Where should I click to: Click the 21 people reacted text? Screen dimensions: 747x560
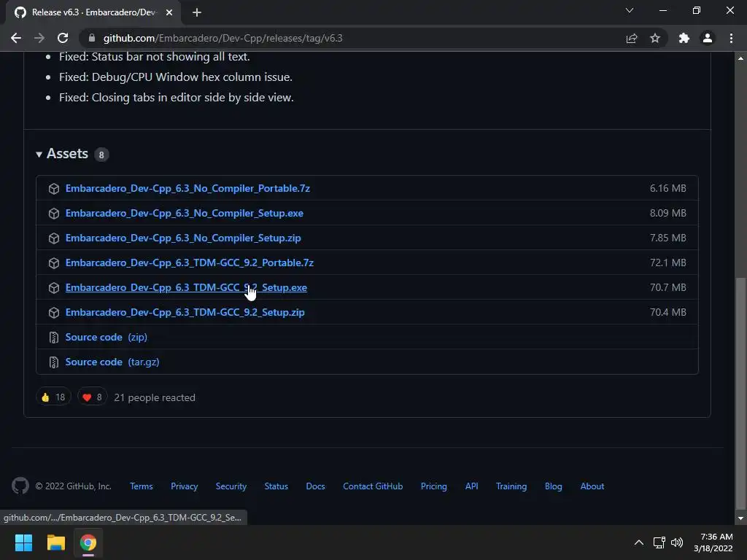pos(155,397)
